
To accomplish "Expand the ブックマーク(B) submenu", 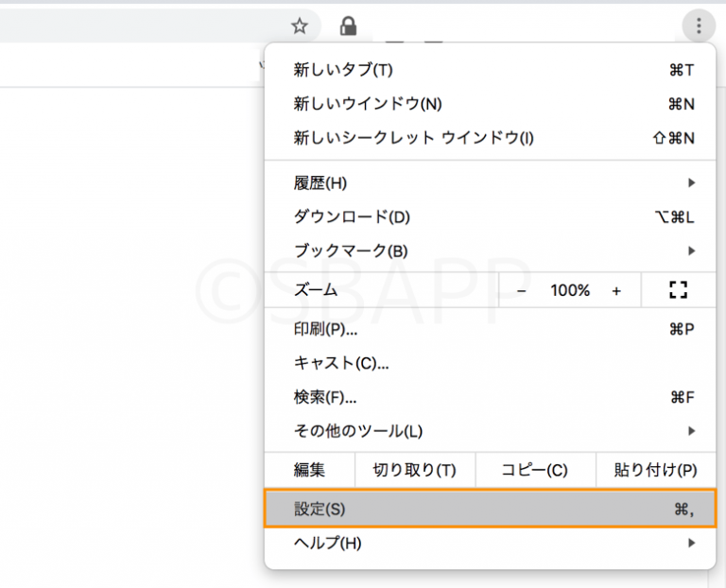I will (492, 251).
